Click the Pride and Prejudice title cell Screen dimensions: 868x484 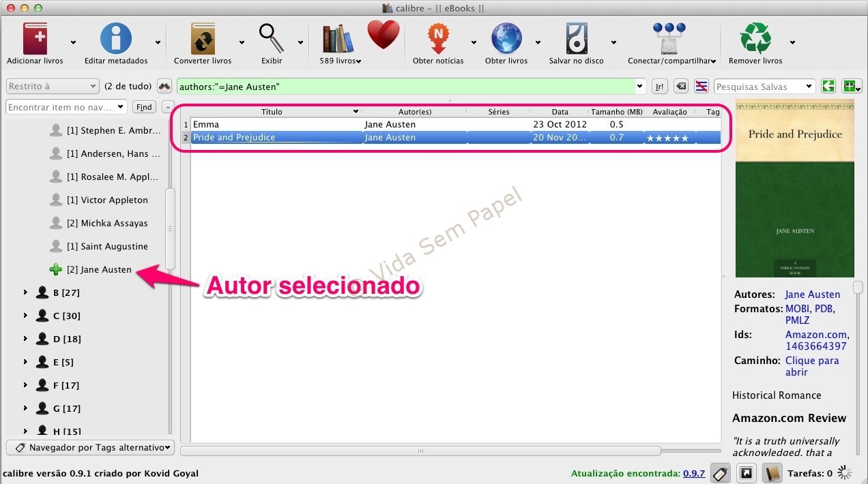pos(276,138)
